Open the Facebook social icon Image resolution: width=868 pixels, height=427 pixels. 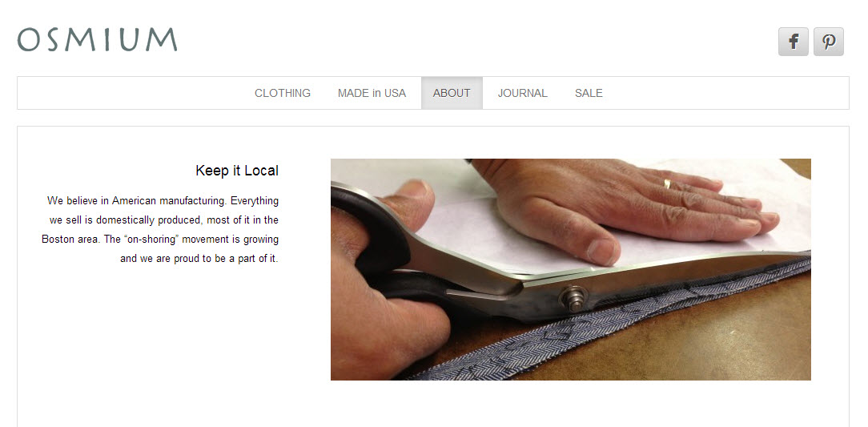point(794,42)
